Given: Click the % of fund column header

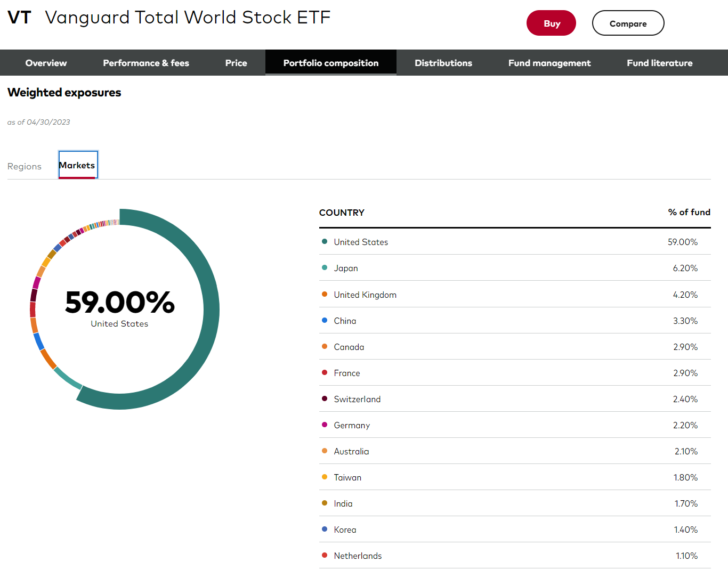Looking at the screenshot, I should (x=689, y=212).
